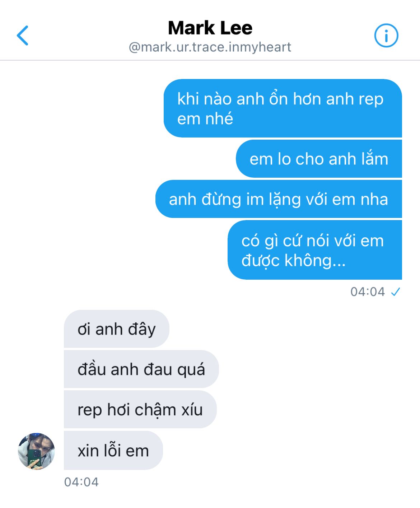This screenshot has width=420, height=508.
Task: Tap the sender's profile avatar
Action: (x=36, y=451)
